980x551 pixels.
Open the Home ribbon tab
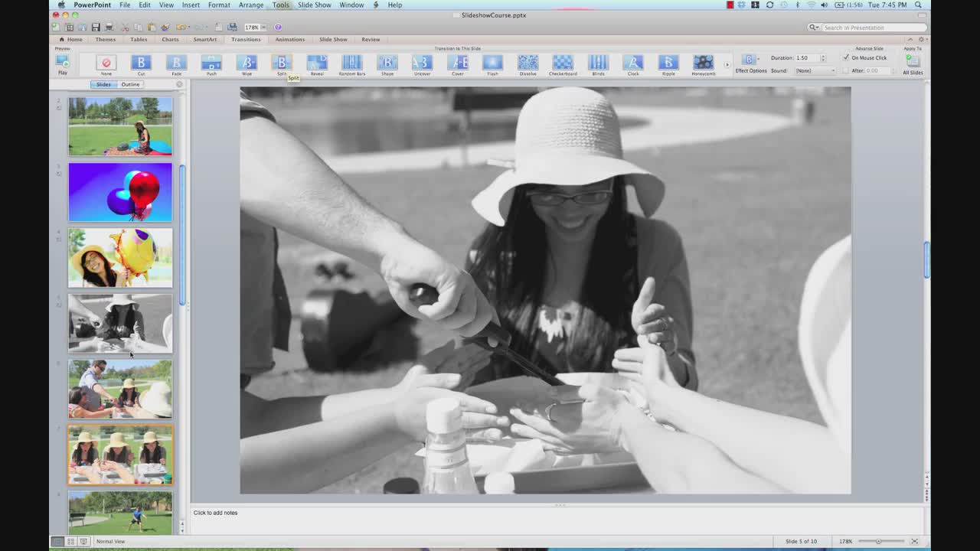pos(70,39)
